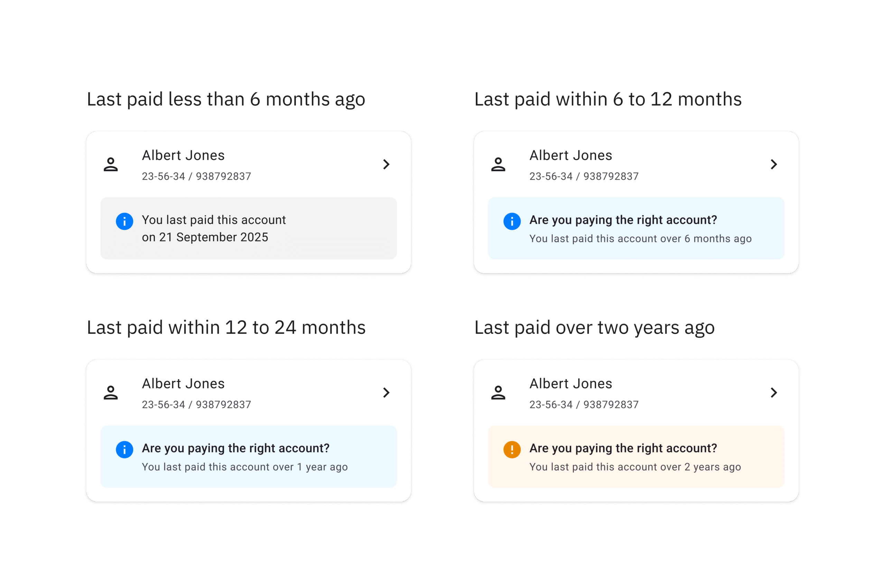Click the info icon in the 6 to 12 months banner
The width and height of the screenshot is (885, 588).
511,221
